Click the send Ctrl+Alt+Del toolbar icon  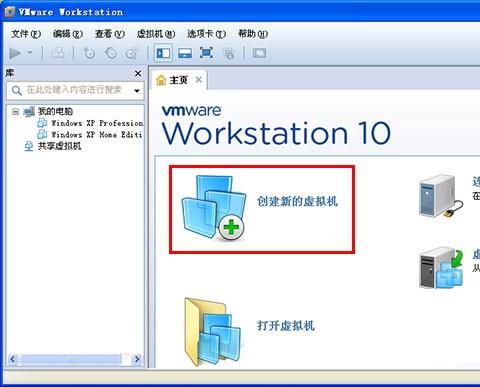click(x=57, y=53)
